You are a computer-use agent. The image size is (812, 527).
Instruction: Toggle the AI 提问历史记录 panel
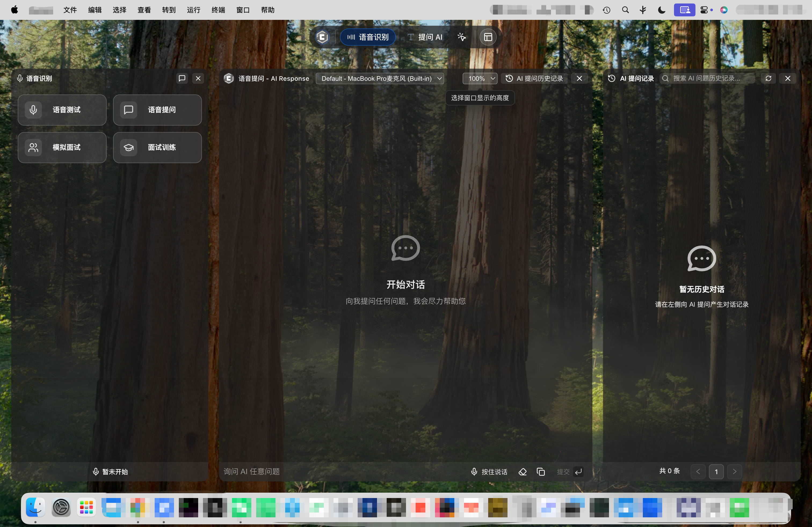(x=534, y=78)
